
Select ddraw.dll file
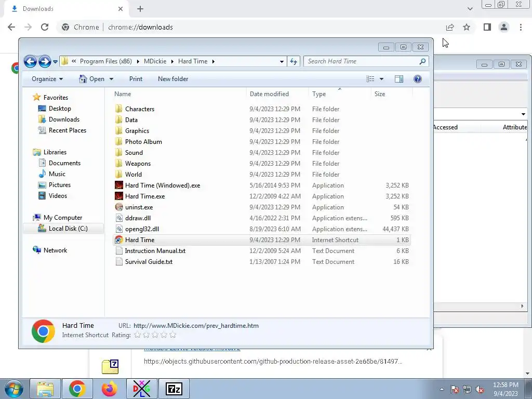click(138, 218)
